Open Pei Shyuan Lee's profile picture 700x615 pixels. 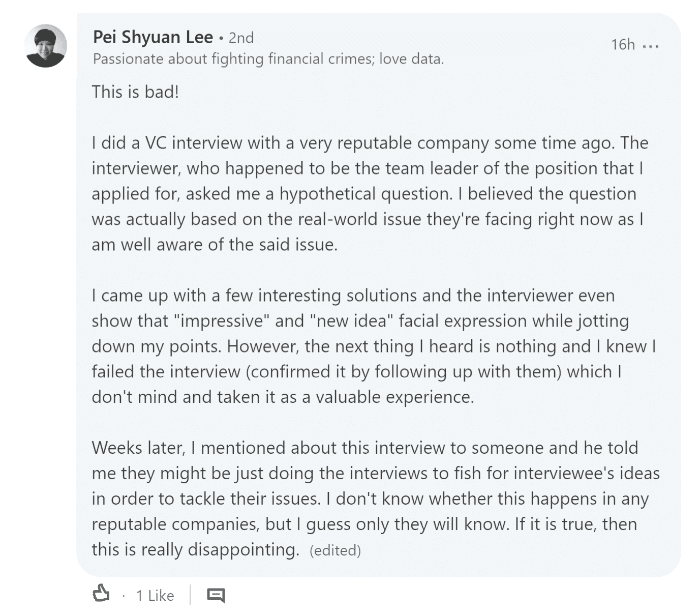pyautogui.click(x=46, y=46)
